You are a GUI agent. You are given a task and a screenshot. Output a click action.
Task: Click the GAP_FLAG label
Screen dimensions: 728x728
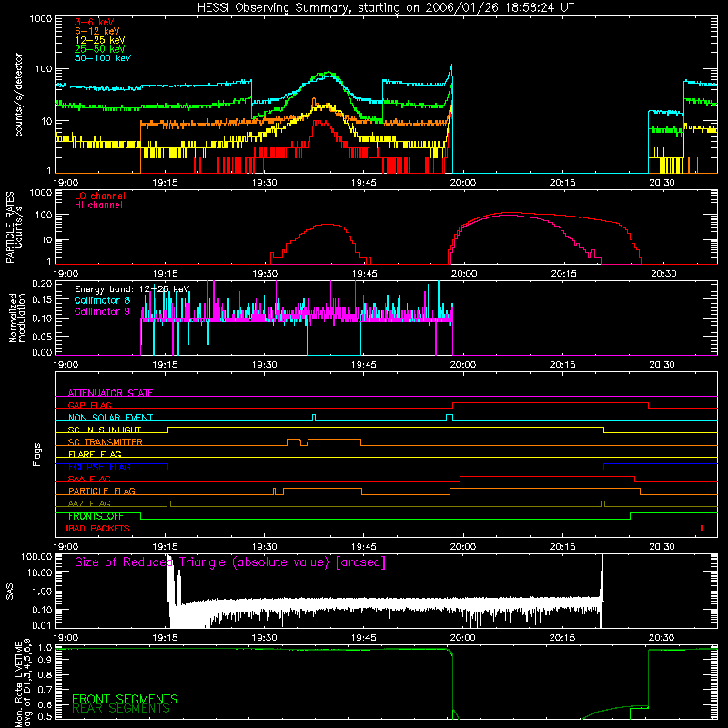(x=89, y=405)
